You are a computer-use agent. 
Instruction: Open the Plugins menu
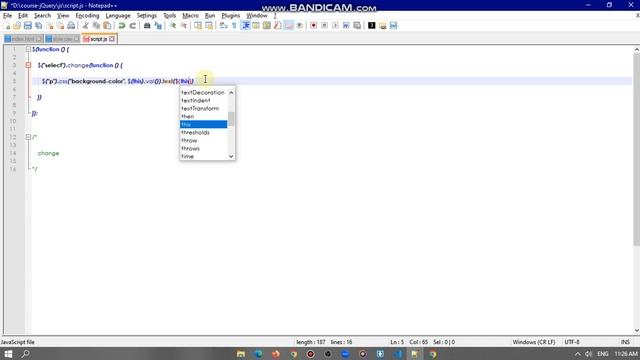[231, 16]
